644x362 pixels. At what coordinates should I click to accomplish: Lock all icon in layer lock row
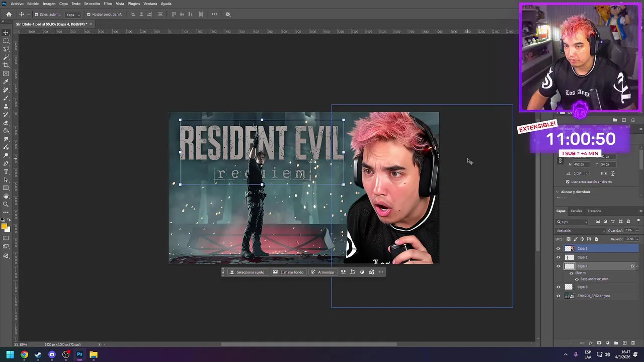596,239
